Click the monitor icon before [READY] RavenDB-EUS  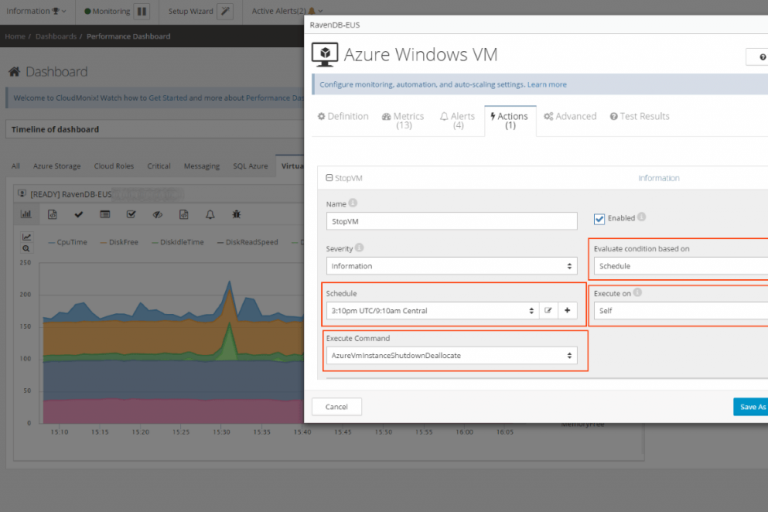click(x=22, y=194)
